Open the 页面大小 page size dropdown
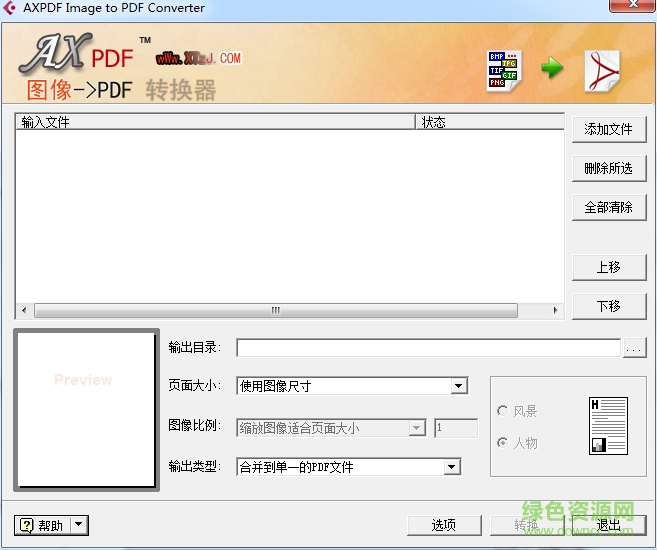 point(458,386)
